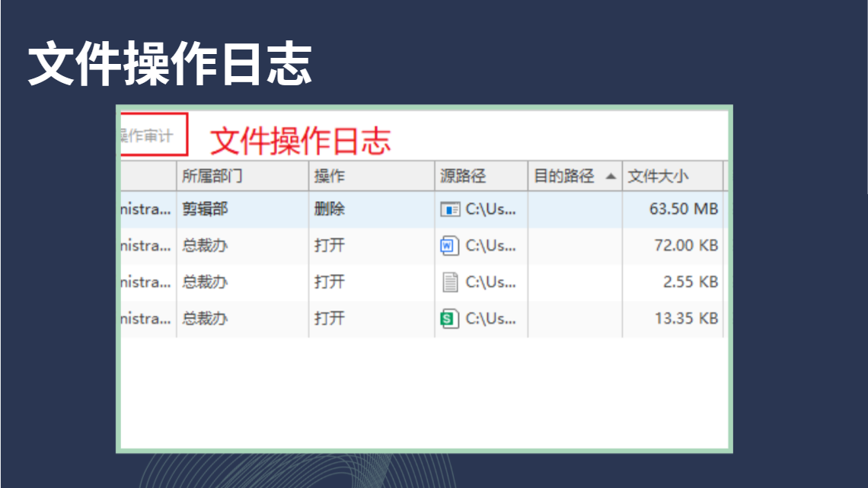868x488 pixels.
Task: Sort by the 所属部门 column header
Action: [242, 177]
